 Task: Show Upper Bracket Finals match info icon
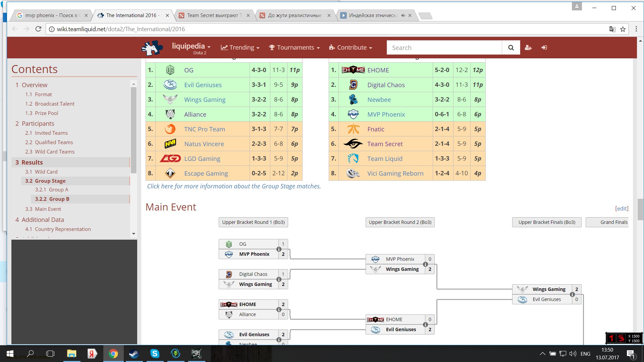point(572,294)
